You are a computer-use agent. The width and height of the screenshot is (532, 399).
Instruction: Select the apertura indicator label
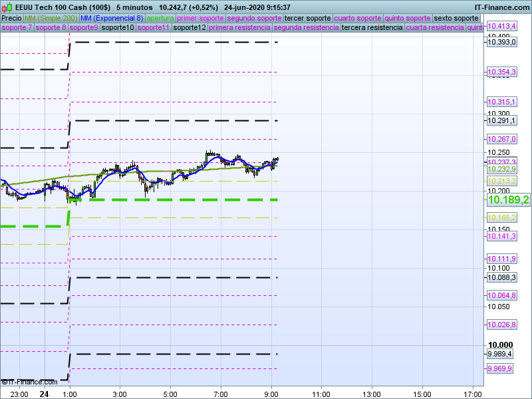[x=160, y=18]
